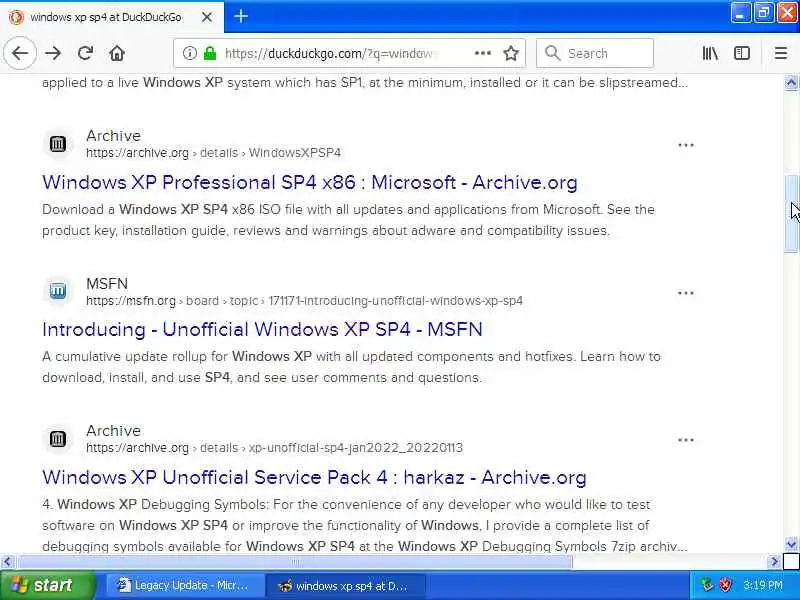The height and width of the screenshot is (600, 800).
Task: Click the msfn.org board topic URL breadcrumb
Action: coord(304,301)
